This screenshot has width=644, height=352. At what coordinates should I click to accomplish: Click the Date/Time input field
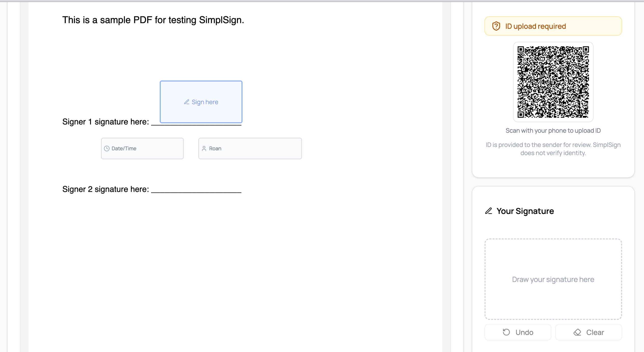click(142, 148)
